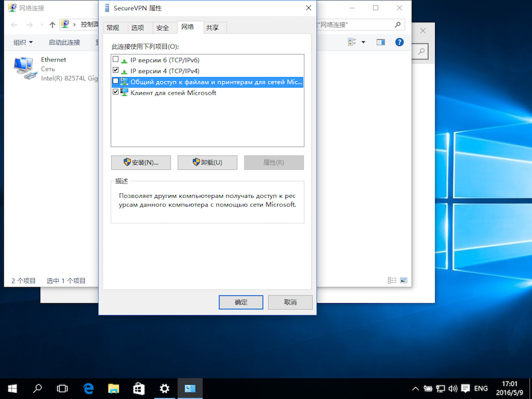Enable IP версии 6 (TCP/IPv6) checkbox
The width and height of the screenshot is (532, 399).
point(116,59)
